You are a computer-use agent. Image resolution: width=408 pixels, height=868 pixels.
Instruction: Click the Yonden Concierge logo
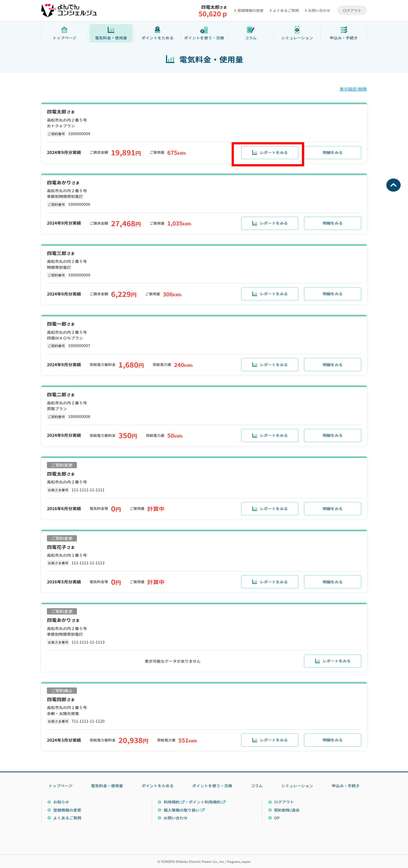[x=69, y=10]
